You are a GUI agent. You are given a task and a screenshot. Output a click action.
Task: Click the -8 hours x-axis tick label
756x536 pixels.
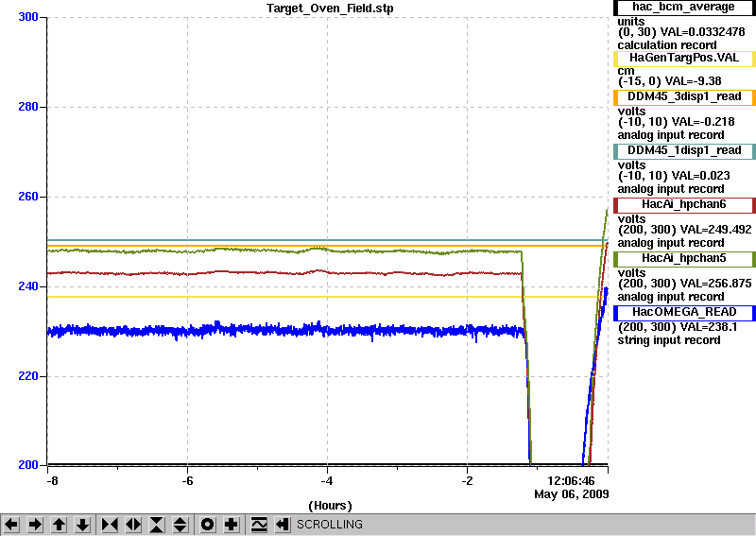coord(52,481)
